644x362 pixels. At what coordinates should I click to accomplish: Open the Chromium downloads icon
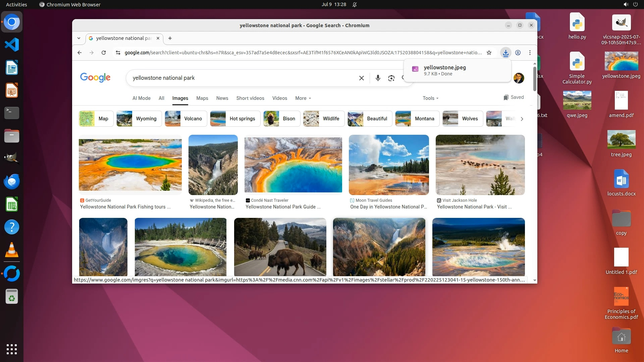505,53
